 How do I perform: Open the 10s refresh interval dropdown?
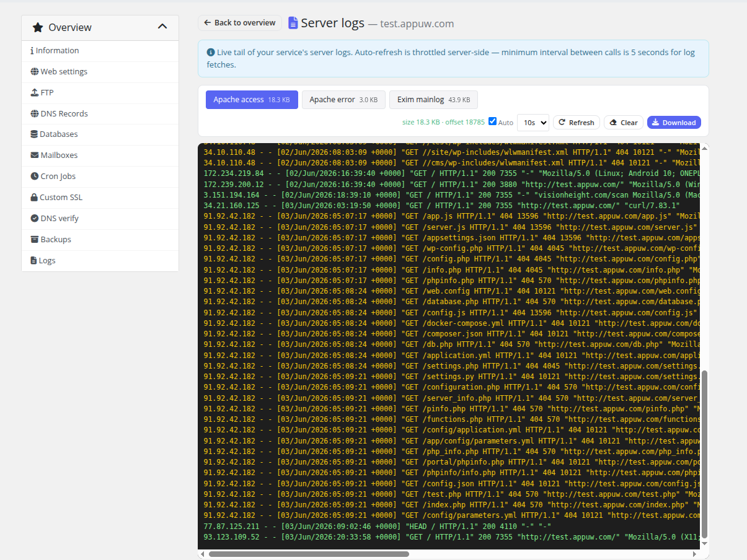[533, 123]
